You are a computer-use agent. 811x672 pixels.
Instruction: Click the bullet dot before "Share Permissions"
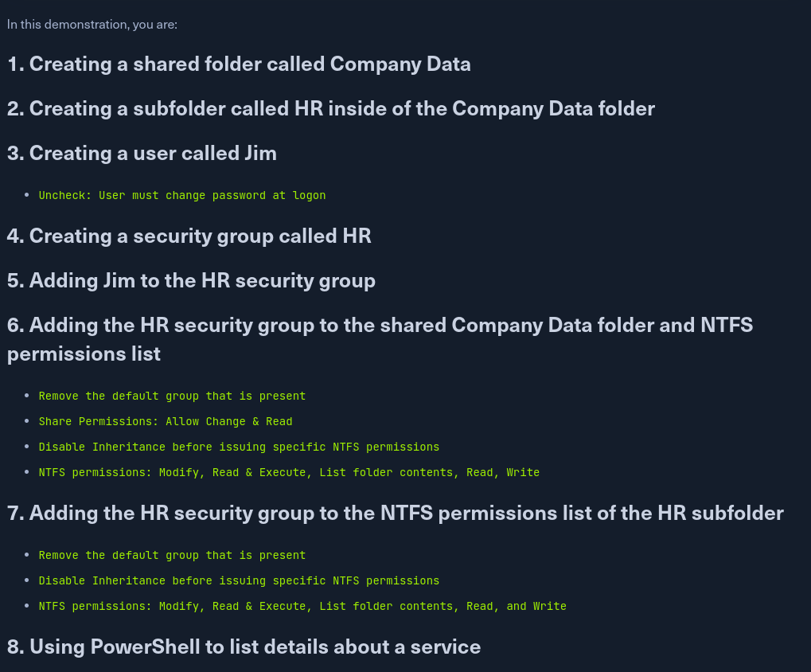click(27, 421)
